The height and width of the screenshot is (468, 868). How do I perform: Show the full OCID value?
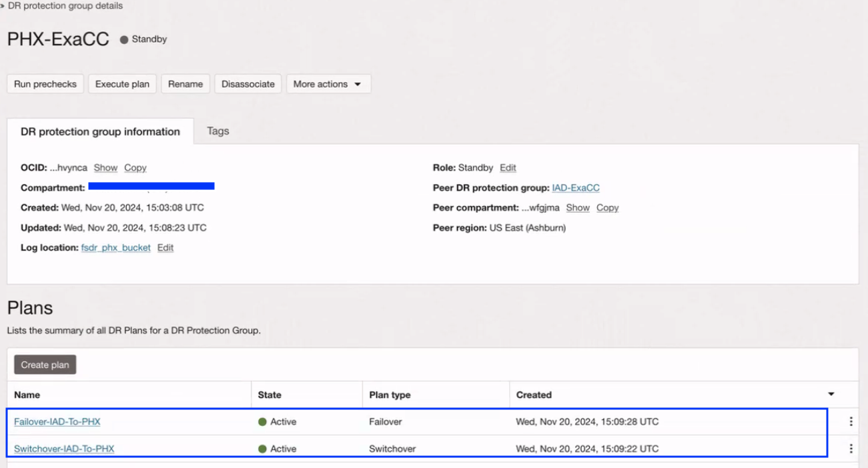pyautogui.click(x=105, y=168)
